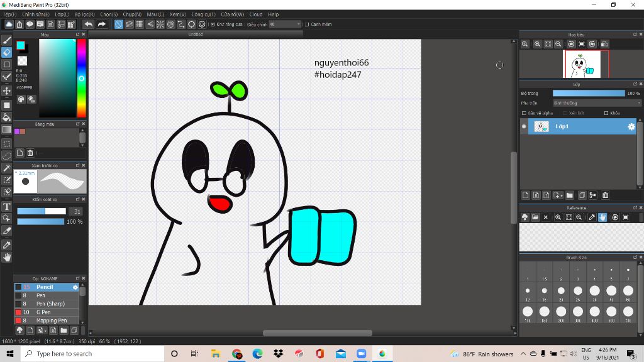This screenshot has width=644, height=362.
Task: Open Lớp (Layer) menu
Action: [62, 14]
